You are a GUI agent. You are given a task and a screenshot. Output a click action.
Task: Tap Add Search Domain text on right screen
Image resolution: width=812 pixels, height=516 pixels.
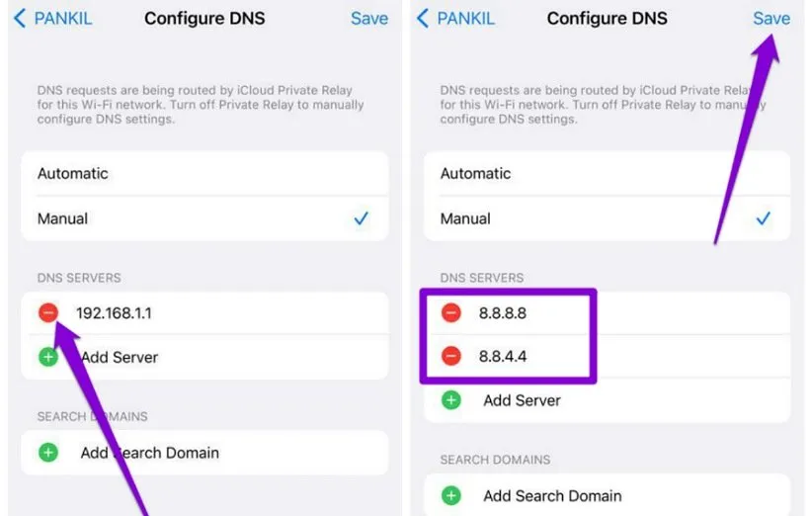[x=552, y=495]
